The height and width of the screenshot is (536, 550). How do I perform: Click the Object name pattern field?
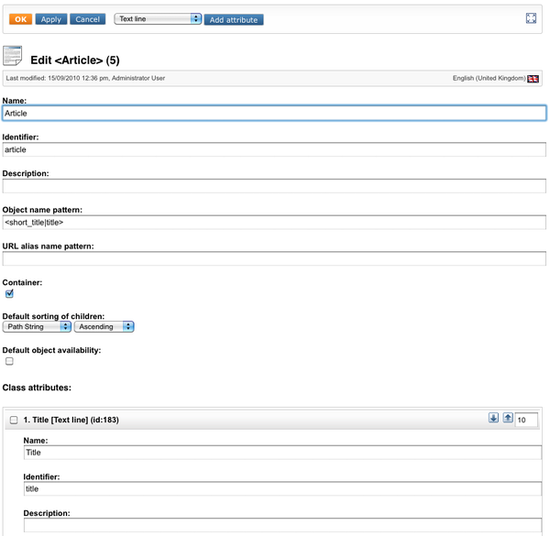[x=274, y=222]
